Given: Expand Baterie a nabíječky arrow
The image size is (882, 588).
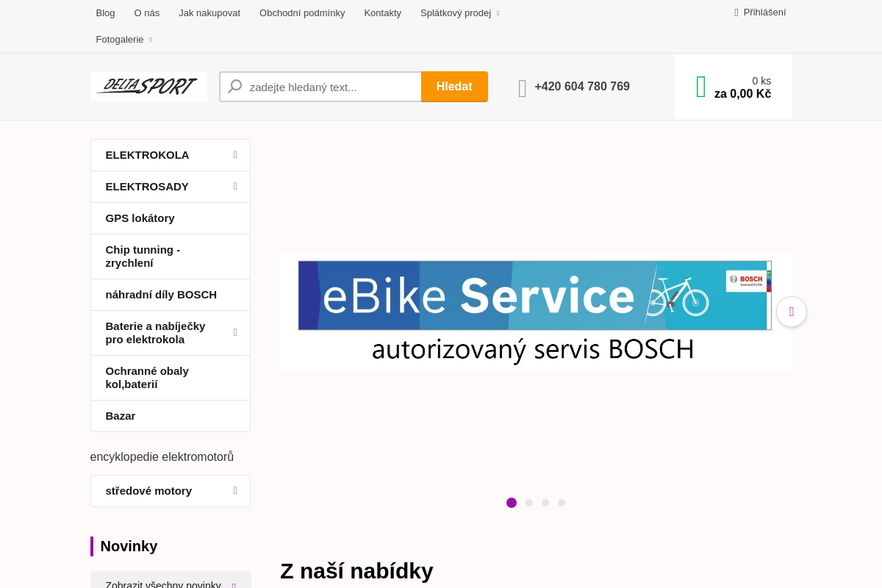Looking at the screenshot, I should (x=235, y=332).
